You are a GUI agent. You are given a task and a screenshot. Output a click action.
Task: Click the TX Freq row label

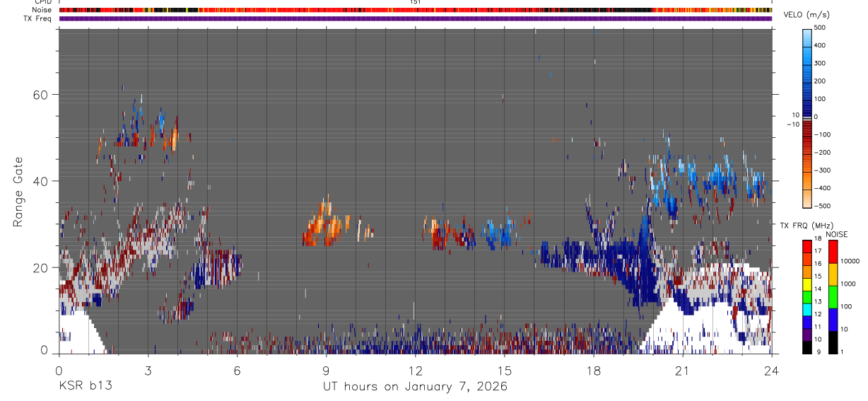[37, 18]
